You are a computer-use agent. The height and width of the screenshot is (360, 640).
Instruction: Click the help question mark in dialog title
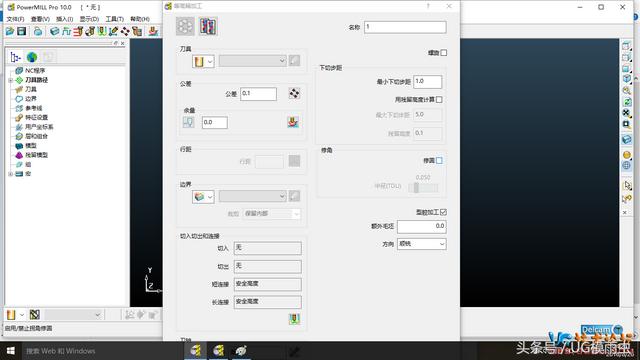[428, 6]
